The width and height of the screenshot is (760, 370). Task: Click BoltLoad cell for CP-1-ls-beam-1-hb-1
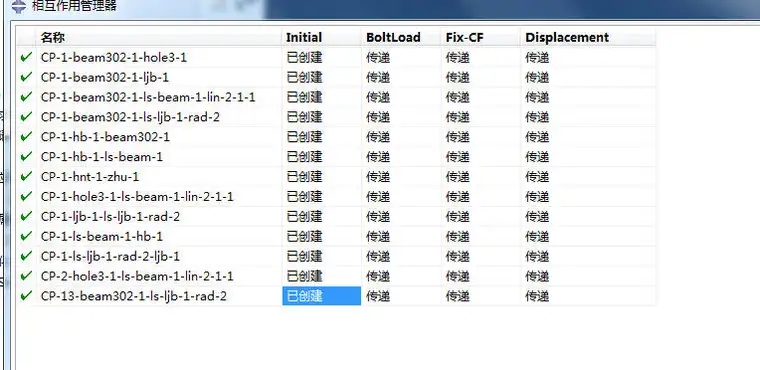tap(401, 236)
